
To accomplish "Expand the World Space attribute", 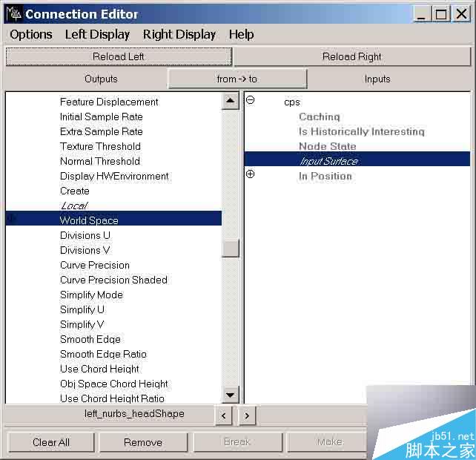I will (x=12, y=218).
